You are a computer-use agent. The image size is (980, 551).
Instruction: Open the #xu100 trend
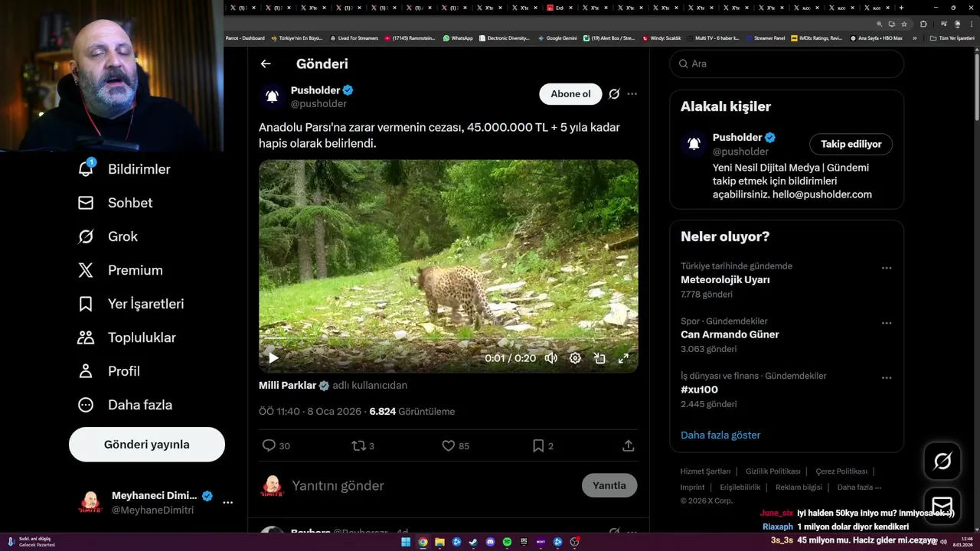click(699, 390)
